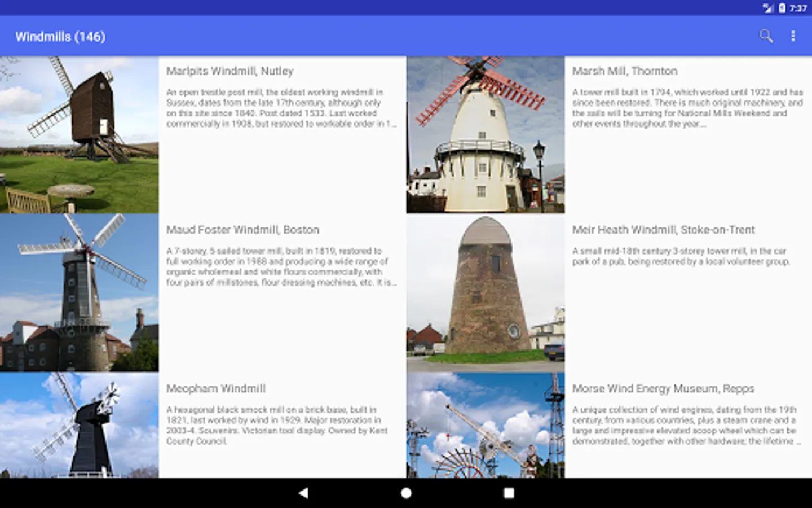Click the description starting 'A unique collection of wind engines'

point(686,425)
